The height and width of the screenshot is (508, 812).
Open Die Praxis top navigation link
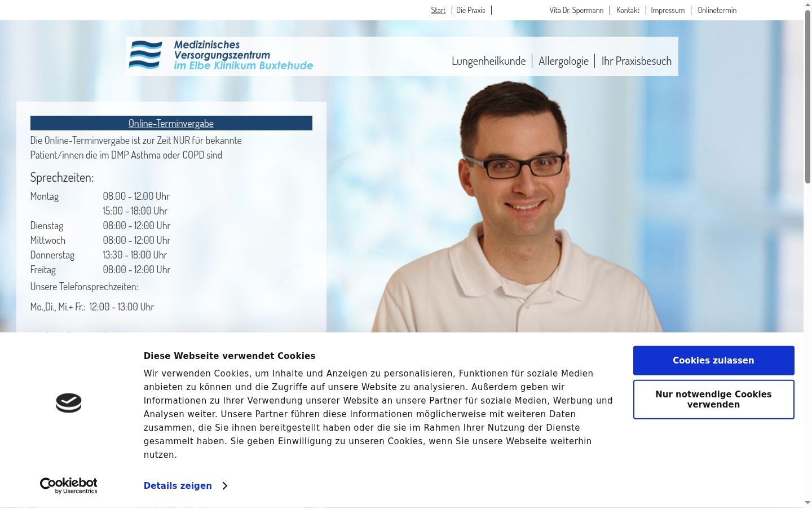pos(470,10)
